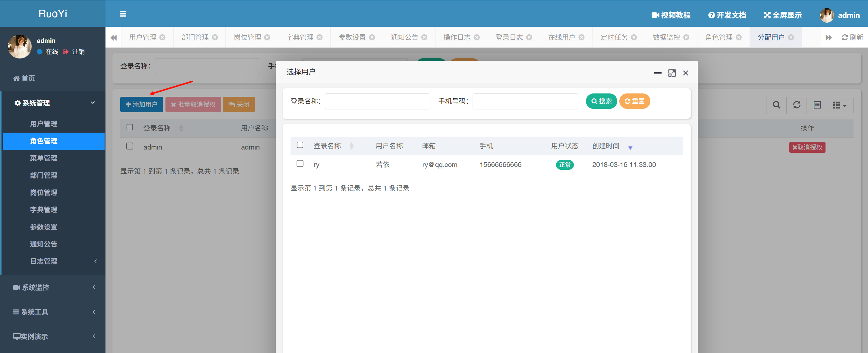Maximize the 选择用户 dialog
This screenshot has height=353, width=868.
(x=671, y=73)
